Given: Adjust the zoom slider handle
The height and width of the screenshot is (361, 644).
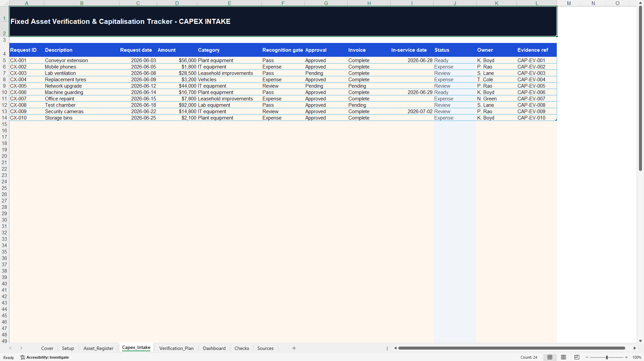Looking at the screenshot, I should (x=607, y=357).
